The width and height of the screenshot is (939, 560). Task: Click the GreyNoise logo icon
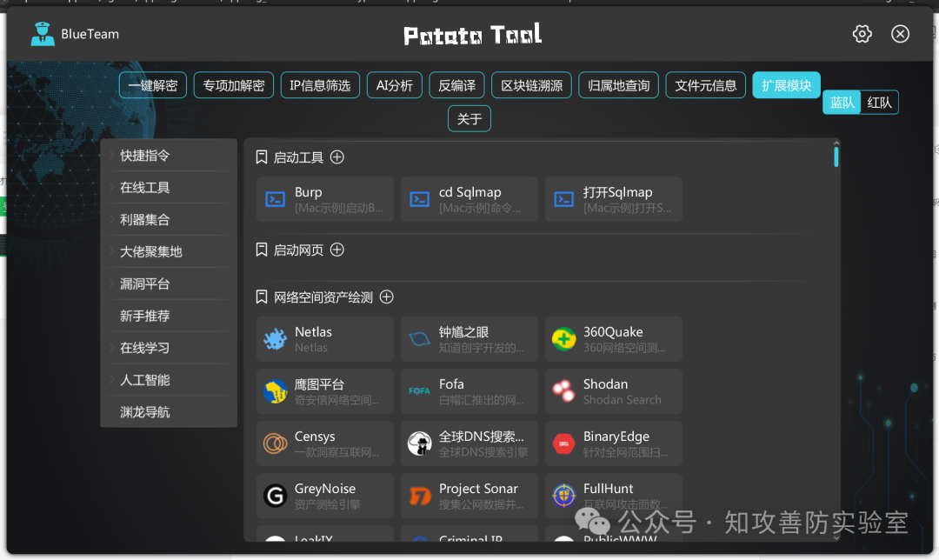276,496
